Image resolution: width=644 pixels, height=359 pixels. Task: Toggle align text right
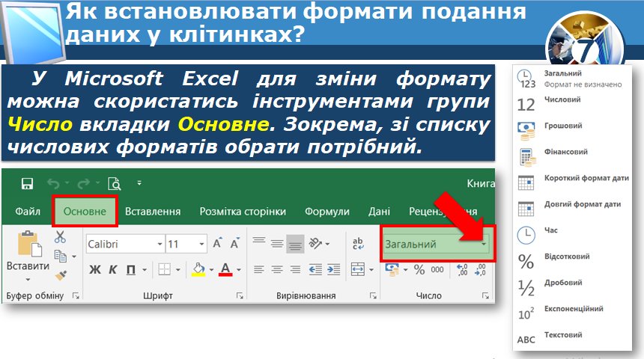pyautogui.click(x=295, y=269)
